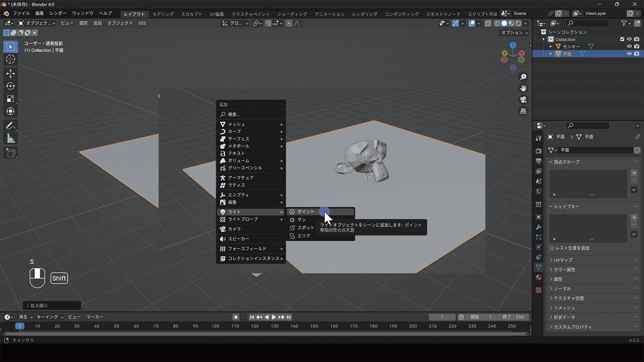The height and width of the screenshot is (362, 644).
Task: Uncheck the Collection exclude checkbox
Action: pyautogui.click(x=622, y=39)
